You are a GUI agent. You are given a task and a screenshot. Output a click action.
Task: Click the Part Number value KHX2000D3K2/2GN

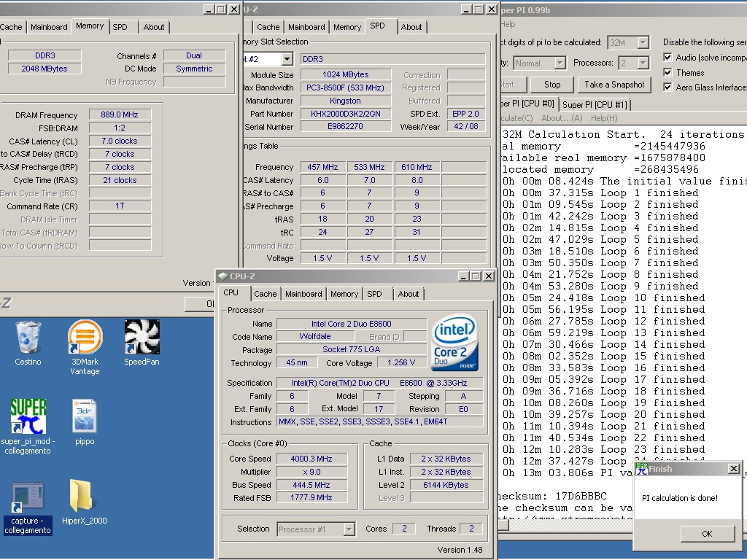(x=345, y=114)
